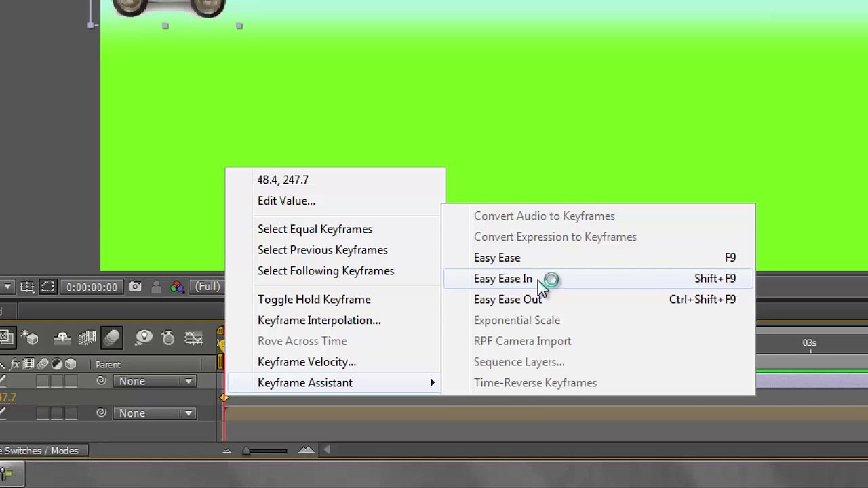868x488 pixels.
Task: Open the Show Channel RGB circles icon
Action: pos(177,287)
